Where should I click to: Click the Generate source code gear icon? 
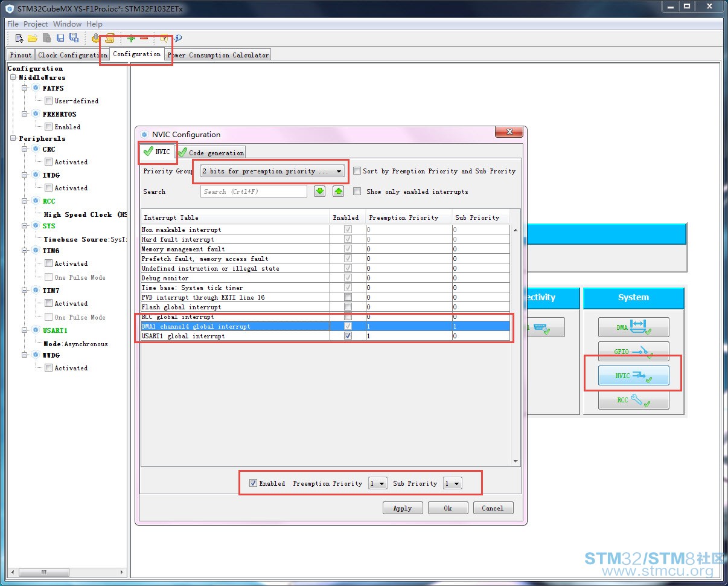[x=95, y=38]
